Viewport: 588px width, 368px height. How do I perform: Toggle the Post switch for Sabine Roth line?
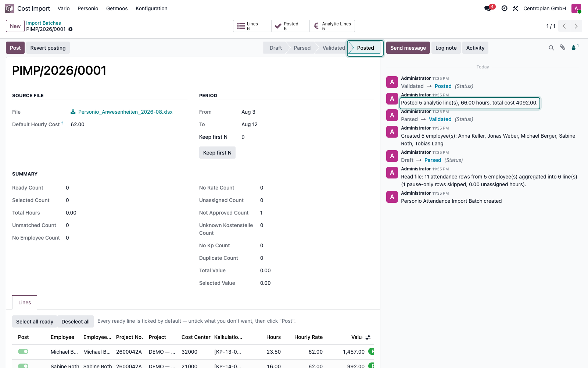(x=23, y=366)
